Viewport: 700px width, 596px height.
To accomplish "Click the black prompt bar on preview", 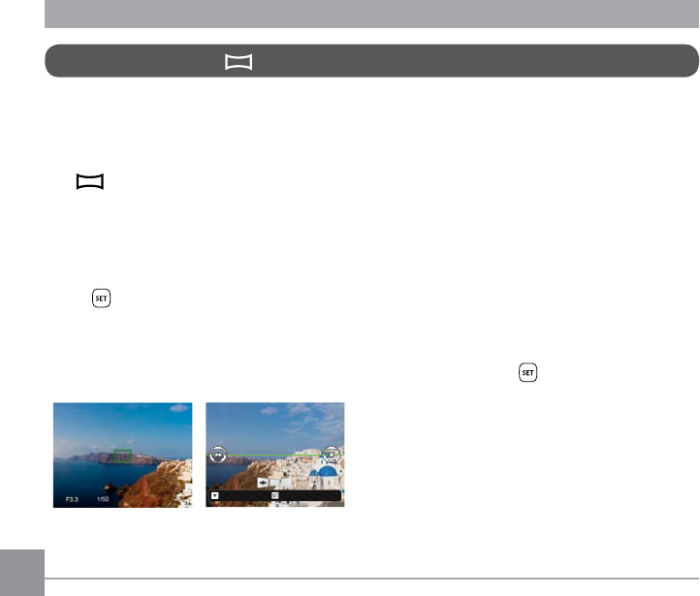I will pos(275,495).
